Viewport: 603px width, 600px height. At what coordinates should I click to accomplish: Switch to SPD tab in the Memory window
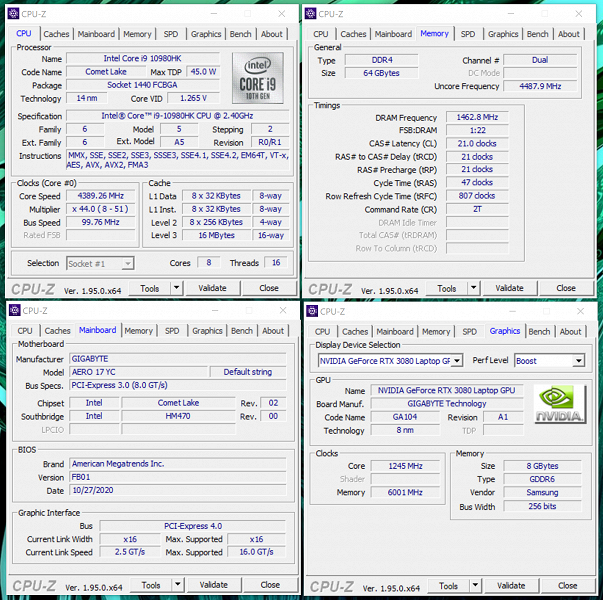(468, 34)
